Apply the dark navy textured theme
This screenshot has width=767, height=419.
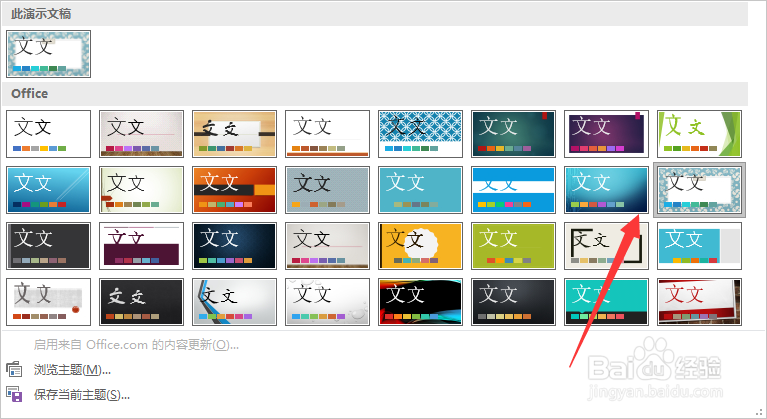234,245
